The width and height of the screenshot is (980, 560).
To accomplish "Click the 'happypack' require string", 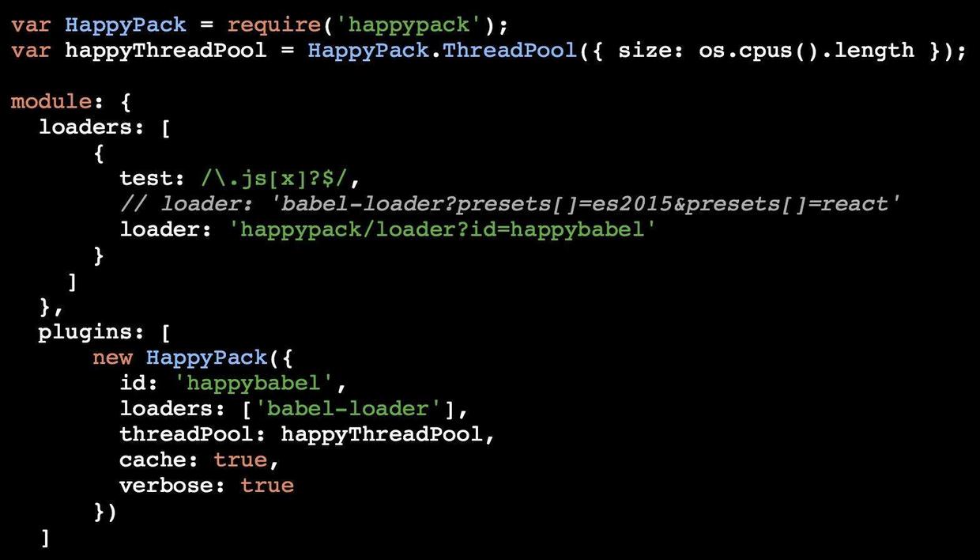I will (x=408, y=25).
